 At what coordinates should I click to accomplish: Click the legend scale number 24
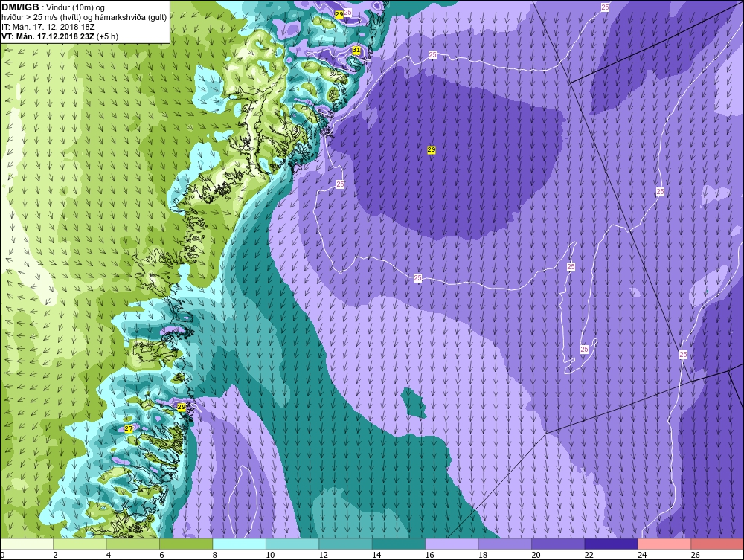coord(642,556)
